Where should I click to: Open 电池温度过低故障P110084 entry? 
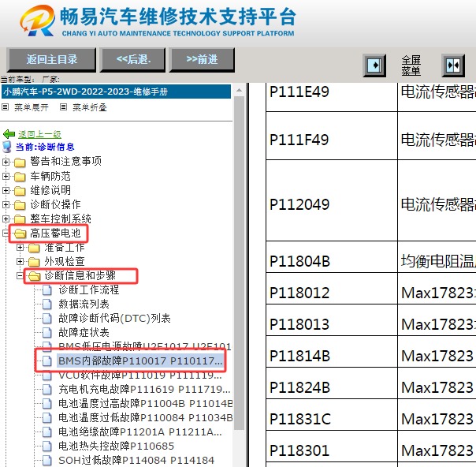(x=146, y=418)
